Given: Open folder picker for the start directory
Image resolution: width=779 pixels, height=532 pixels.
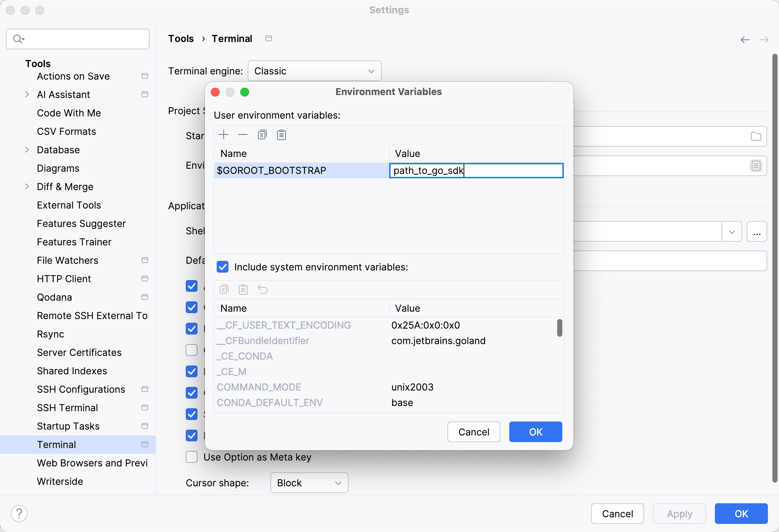Looking at the screenshot, I should pos(756,136).
